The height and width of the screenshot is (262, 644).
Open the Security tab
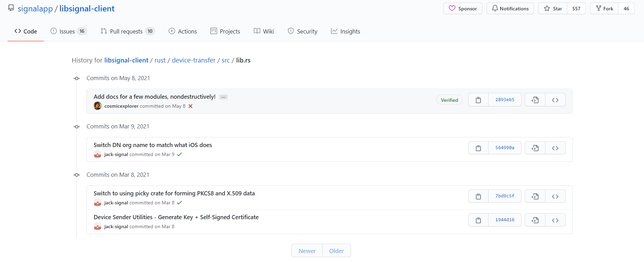tap(302, 31)
